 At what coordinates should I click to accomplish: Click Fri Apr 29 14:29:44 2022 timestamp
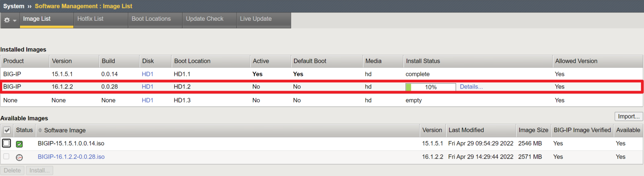[481, 157]
